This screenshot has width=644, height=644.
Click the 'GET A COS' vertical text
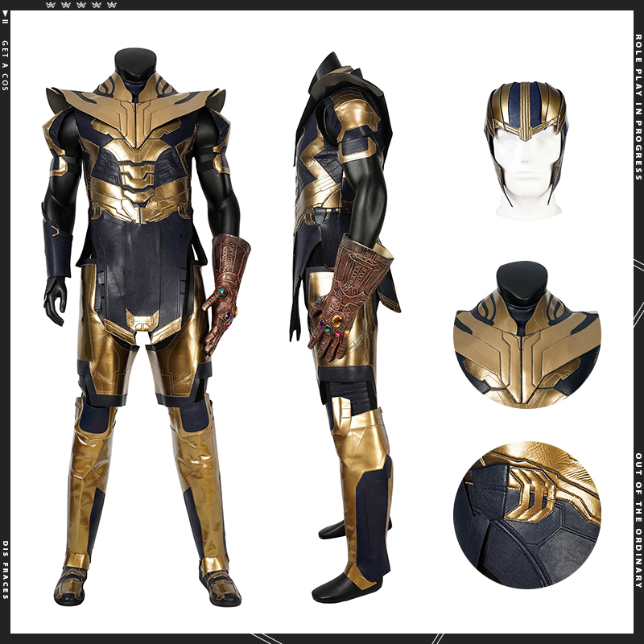point(5,65)
